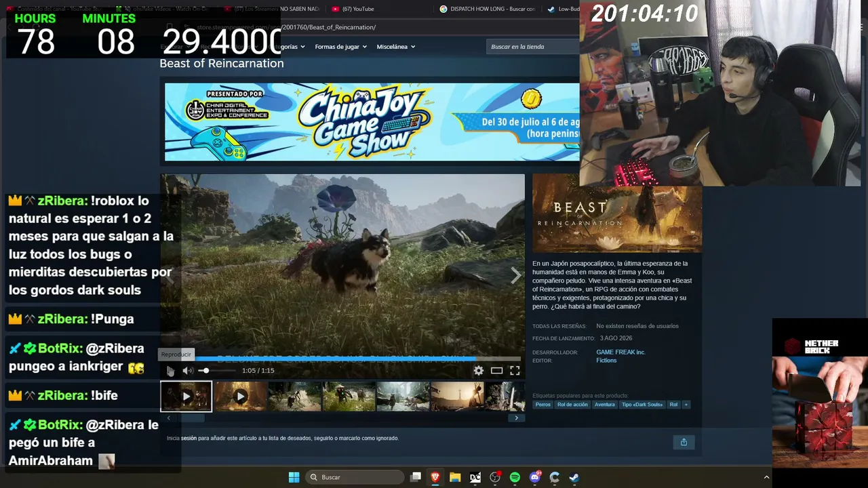
Task: Advance thumbnail strip with right scroll arrow
Action: 516,418
